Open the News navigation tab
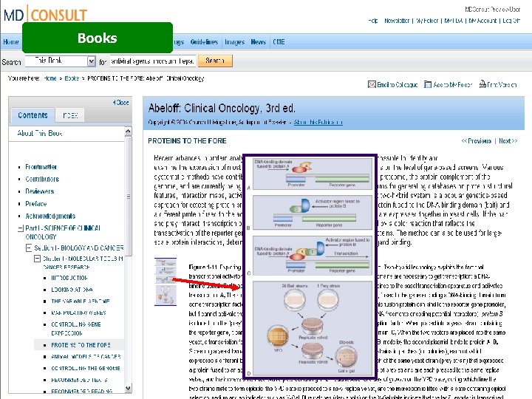Image resolution: width=532 pixels, height=399 pixels. pos(258,42)
